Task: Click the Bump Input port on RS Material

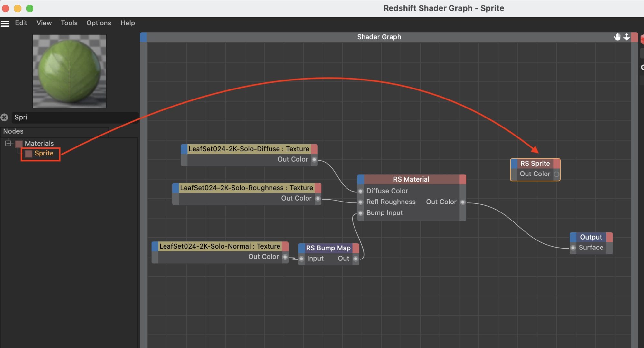Action: point(361,213)
